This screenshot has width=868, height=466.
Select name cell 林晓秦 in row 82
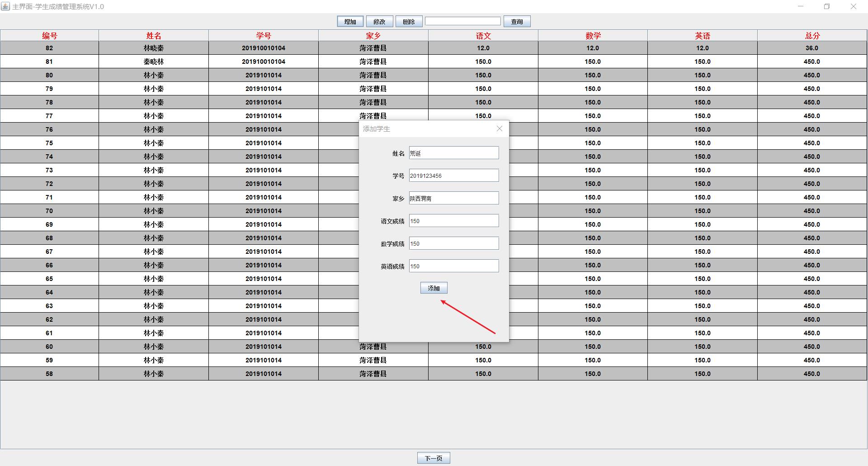pyautogui.click(x=154, y=48)
